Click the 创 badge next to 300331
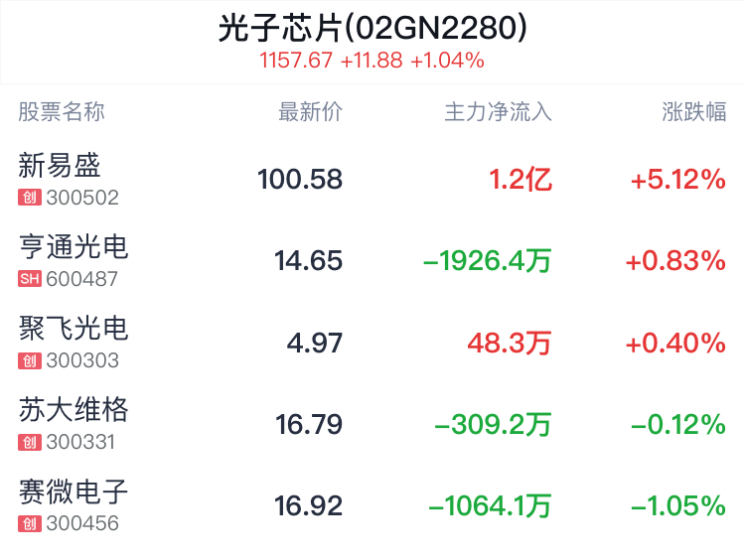Image resolution: width=745 pixels, height=560 pixels. [30, 442]
